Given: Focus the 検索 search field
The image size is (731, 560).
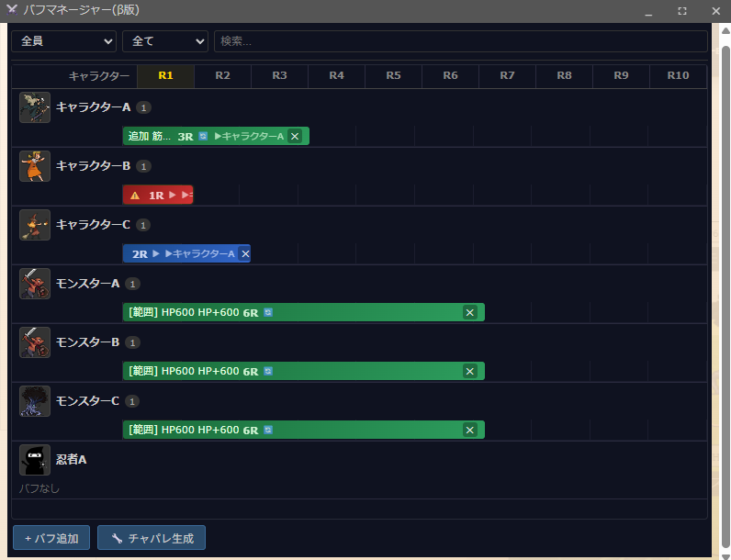Looking at the screenshot, I should (461, 41).
